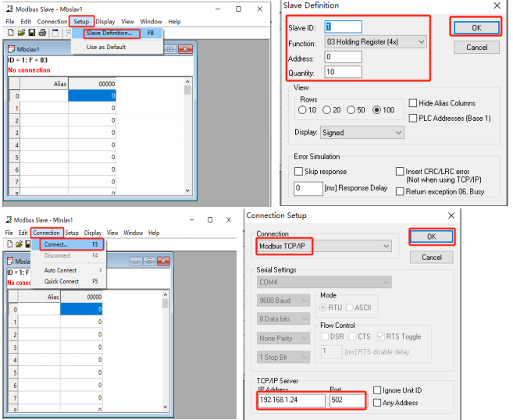Viewport: 513px width, 420px height.
Task: Click New document icon in lower Modbus Slave toolbar
Action: pos(10,244)
